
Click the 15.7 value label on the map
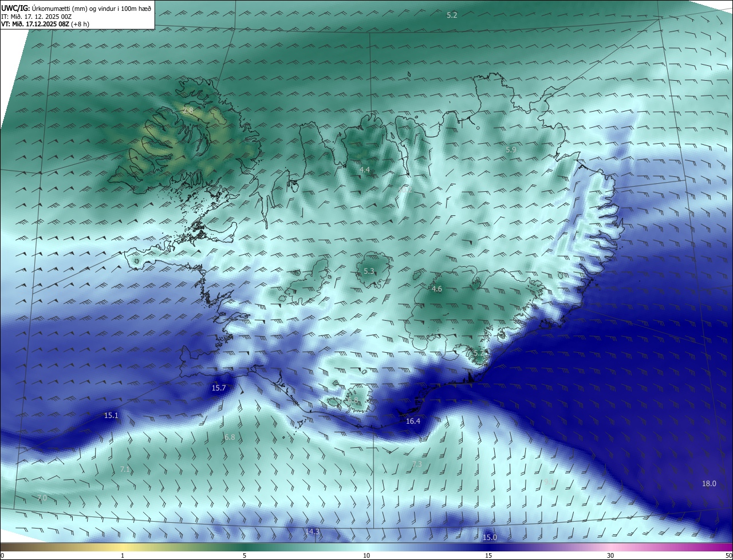[219, 388]
